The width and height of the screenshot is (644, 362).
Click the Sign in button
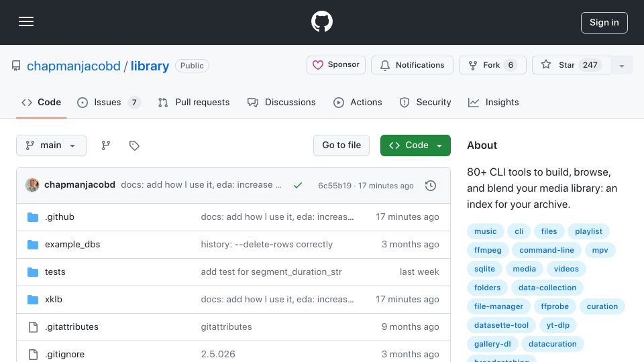[604, 23]
